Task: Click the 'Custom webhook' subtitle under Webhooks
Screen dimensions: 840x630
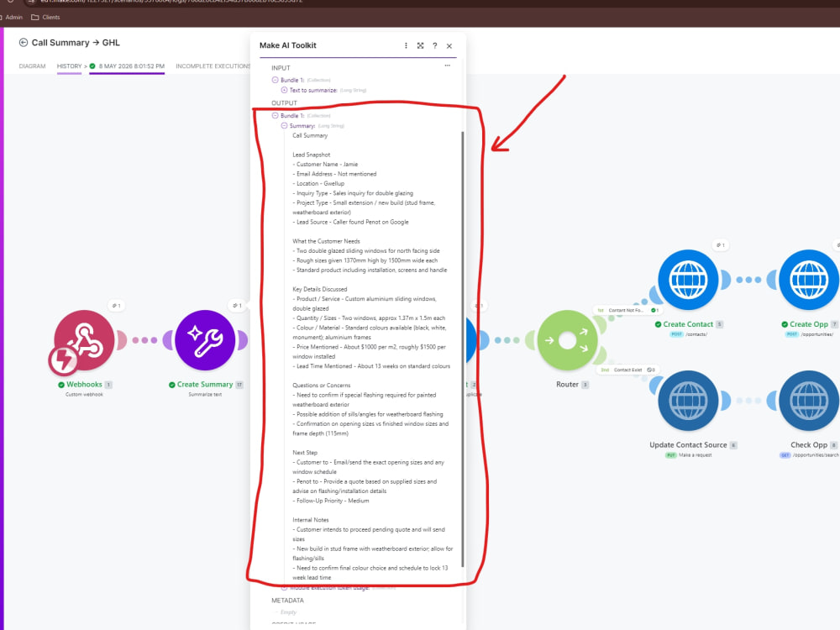Action: [x=84, y=394]
